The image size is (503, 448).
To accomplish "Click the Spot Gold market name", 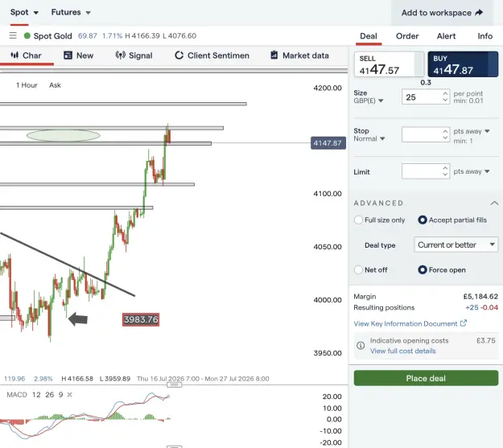I will tap(52, 36).
